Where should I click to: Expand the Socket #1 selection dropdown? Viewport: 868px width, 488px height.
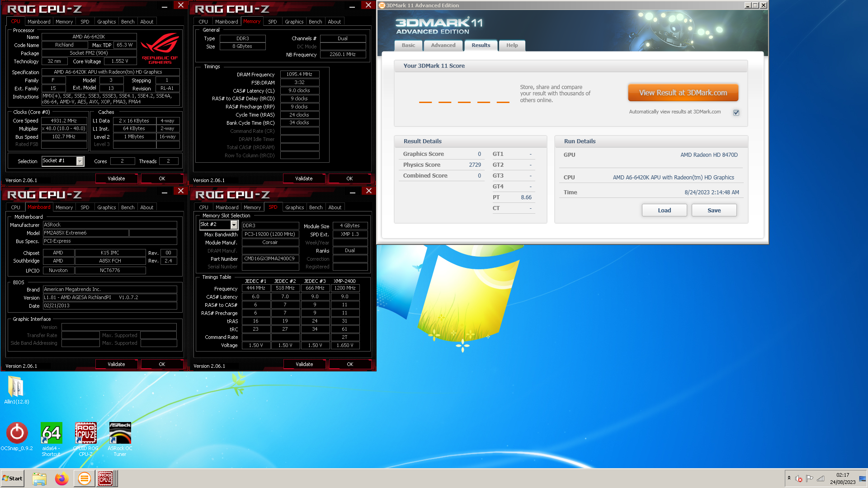click(80, 161)
